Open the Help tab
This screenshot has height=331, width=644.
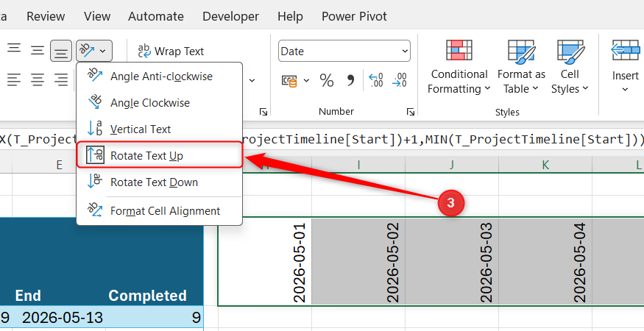[x=290, y=16]
